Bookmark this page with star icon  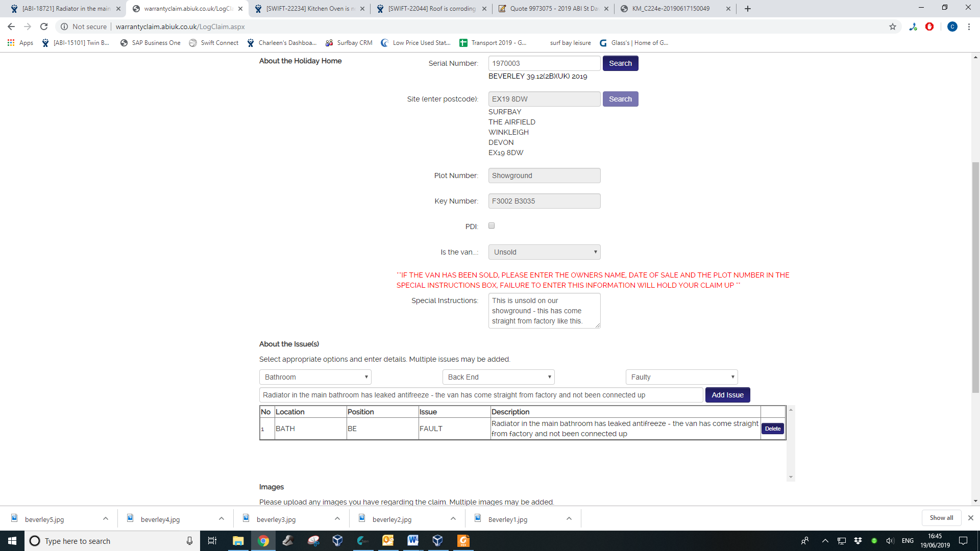coord(893,27)
